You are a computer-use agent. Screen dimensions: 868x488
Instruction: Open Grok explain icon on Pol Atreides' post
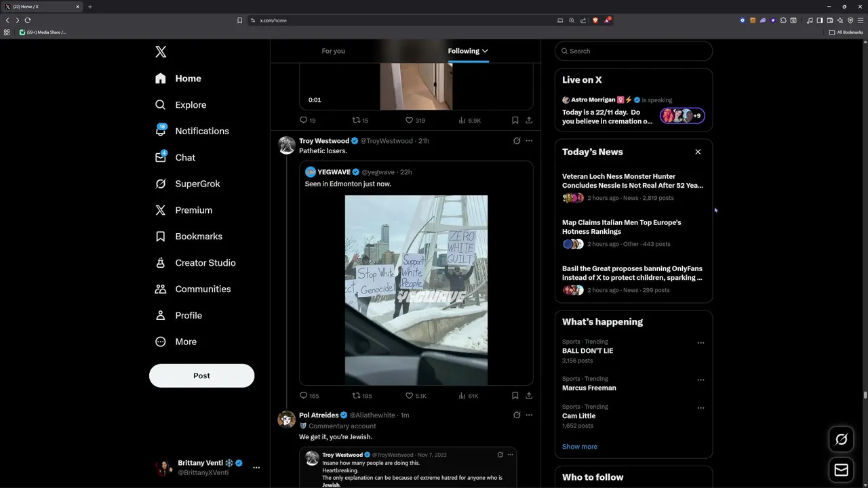[x=517, y=415]
